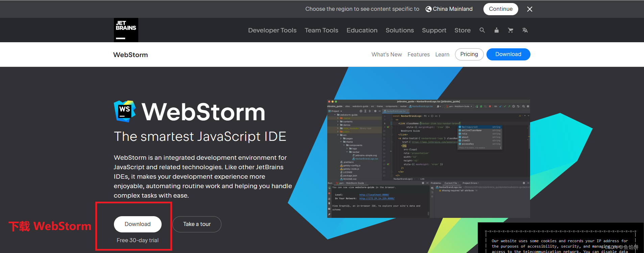Open the site search magnifier icon

pos(482,30)
